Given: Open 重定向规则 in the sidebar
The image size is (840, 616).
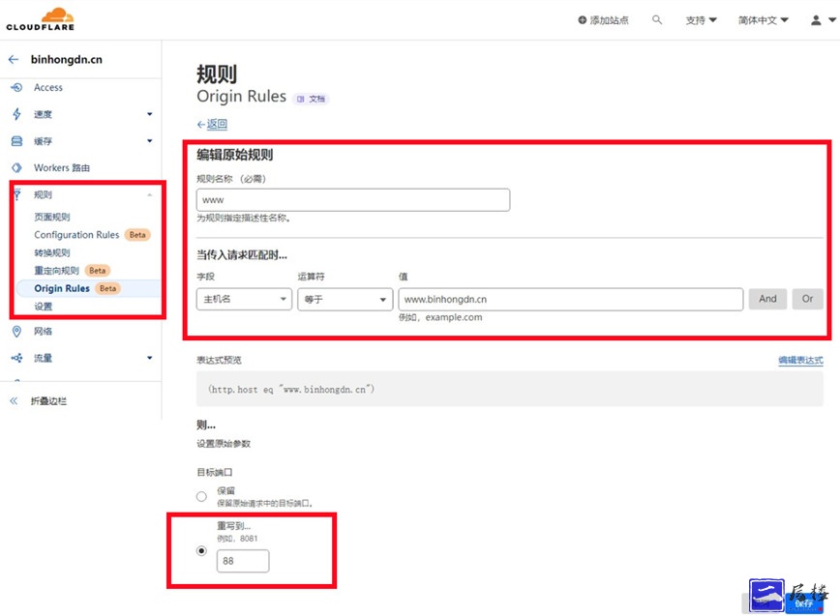Looking at the screenshot, I should pyautogui.click(x=57, y=271).
